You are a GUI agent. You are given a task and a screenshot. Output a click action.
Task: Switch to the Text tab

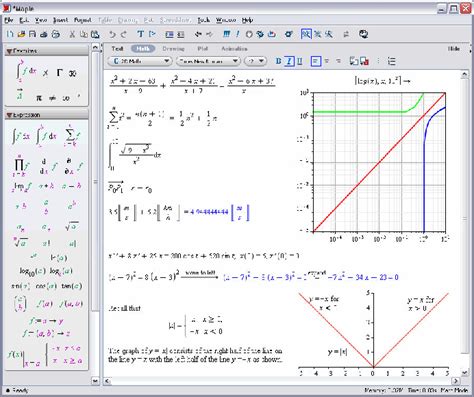(117, 49)
